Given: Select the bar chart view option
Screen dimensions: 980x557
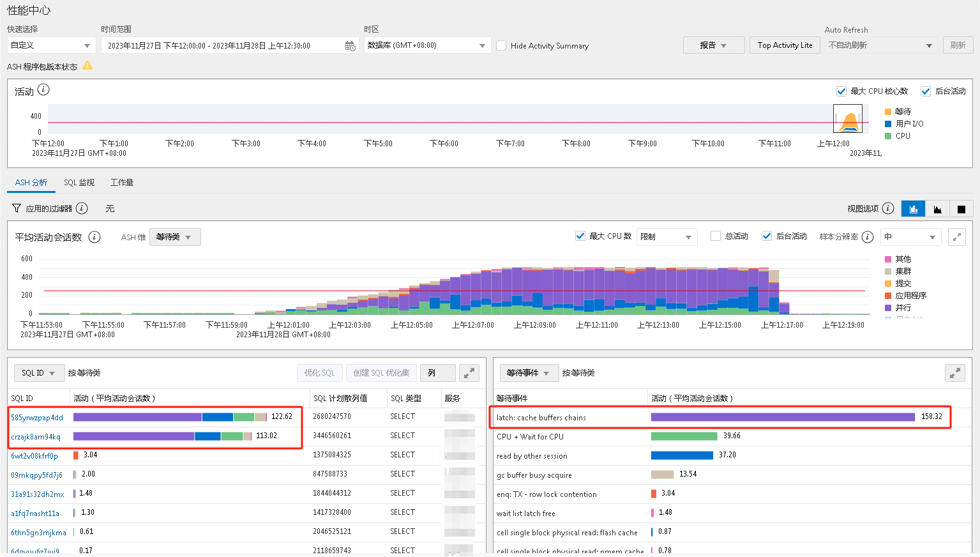Looking at the screenshot, I should [x=914, y=209].
